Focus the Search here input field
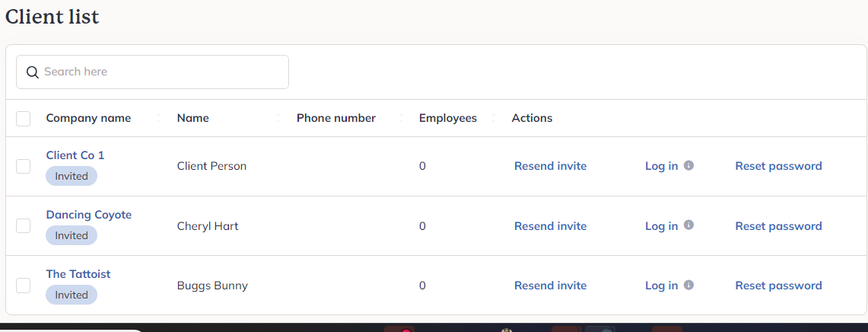This screenshot has width=868, height=332. [x=152, y=72]
